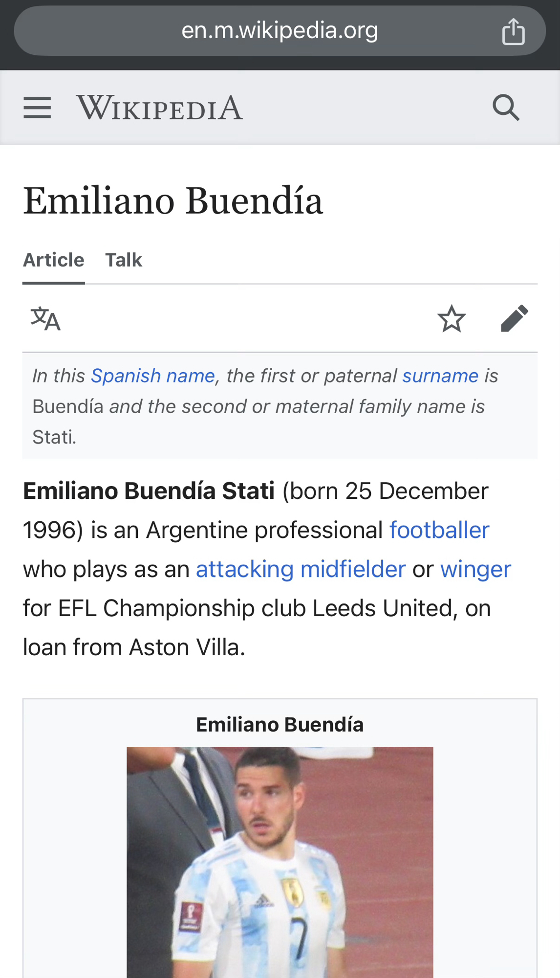Tap the Emiliano Buendía page heading
Viewport: 560px width, 978px height.
point(173,200)
